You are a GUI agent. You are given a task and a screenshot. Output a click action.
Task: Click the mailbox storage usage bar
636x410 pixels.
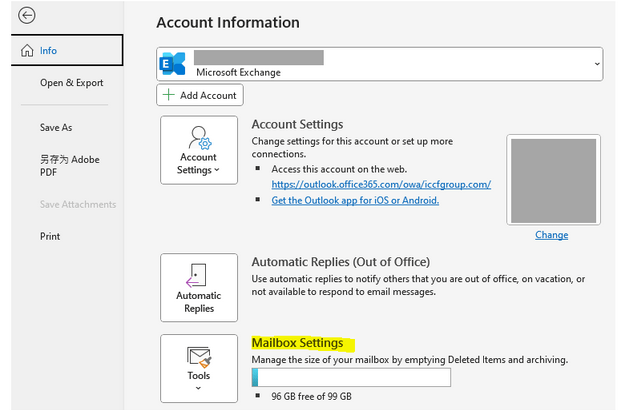351,377
